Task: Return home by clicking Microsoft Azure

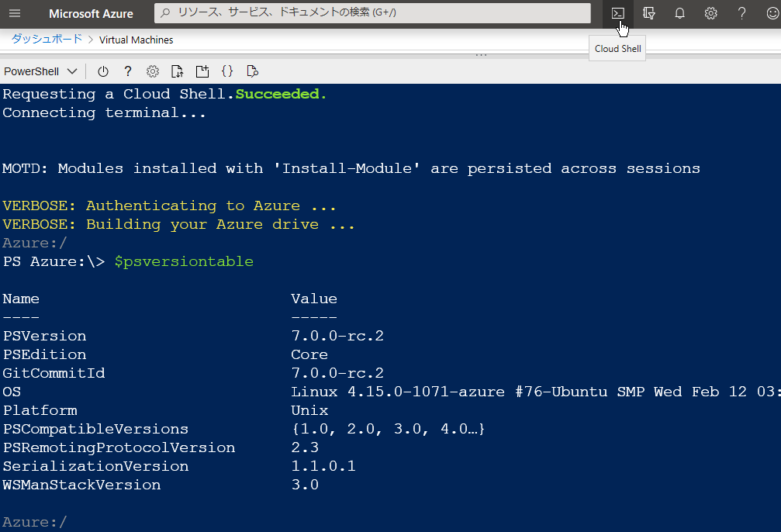Action: click(x=91, y=13)
